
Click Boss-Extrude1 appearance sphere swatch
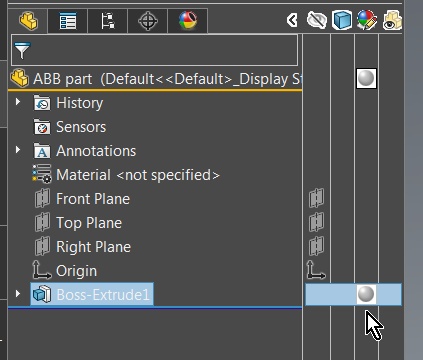(366, 294)
